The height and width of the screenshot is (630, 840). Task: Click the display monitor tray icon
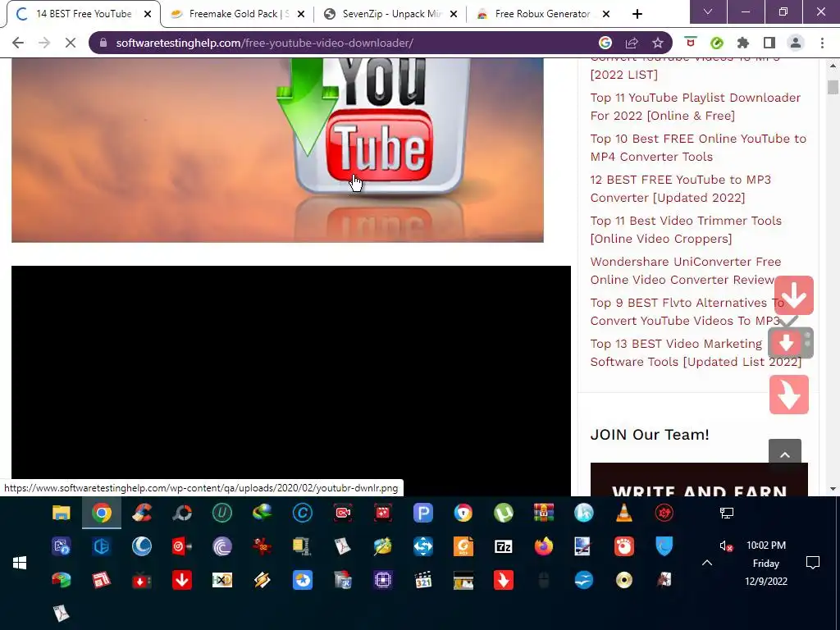tap(727, 513)
